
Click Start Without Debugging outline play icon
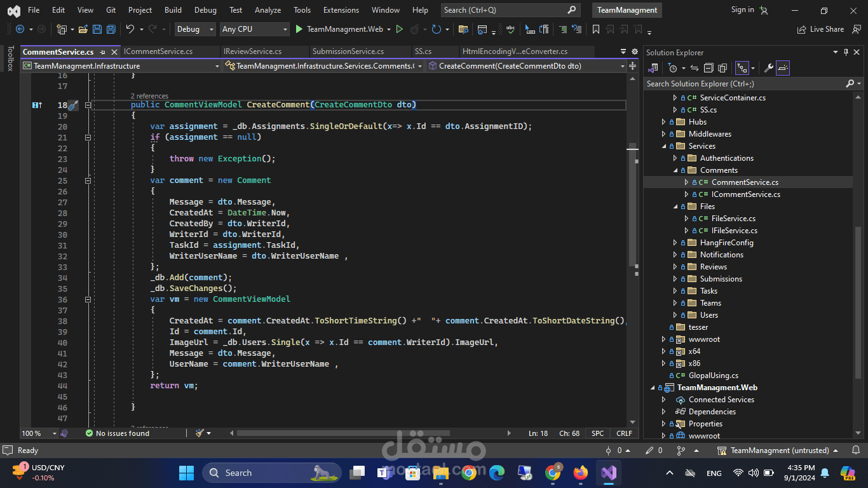pos(399,29)
